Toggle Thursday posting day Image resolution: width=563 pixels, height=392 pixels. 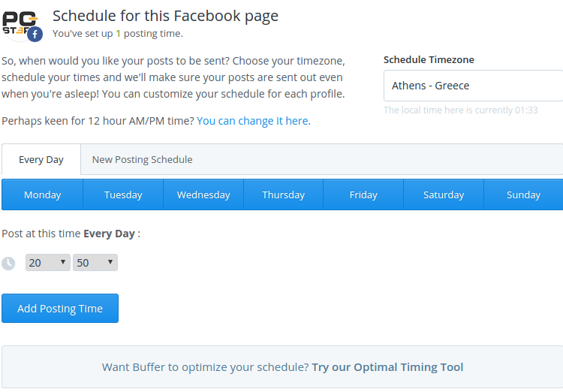[283, 194]
